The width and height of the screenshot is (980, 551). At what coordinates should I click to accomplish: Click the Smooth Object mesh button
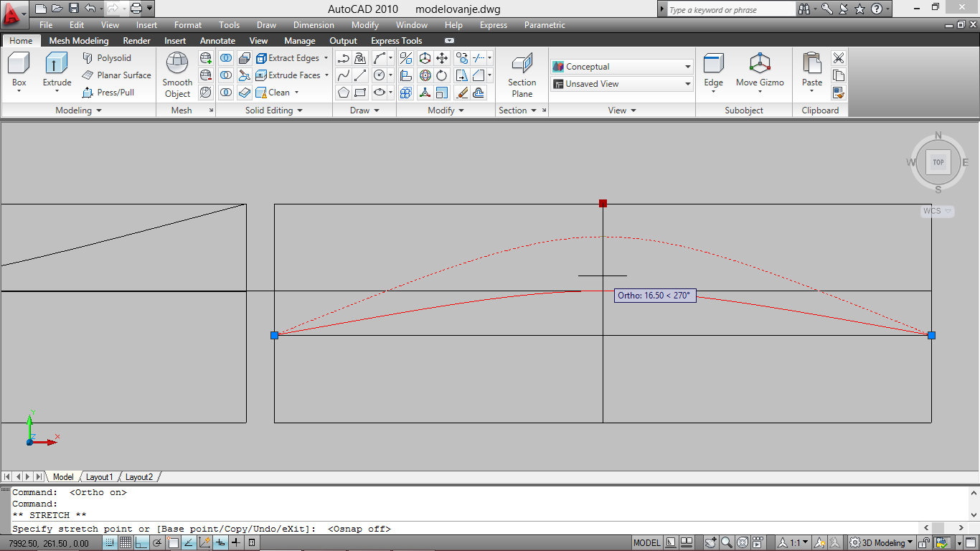click(x=177, y=75)
